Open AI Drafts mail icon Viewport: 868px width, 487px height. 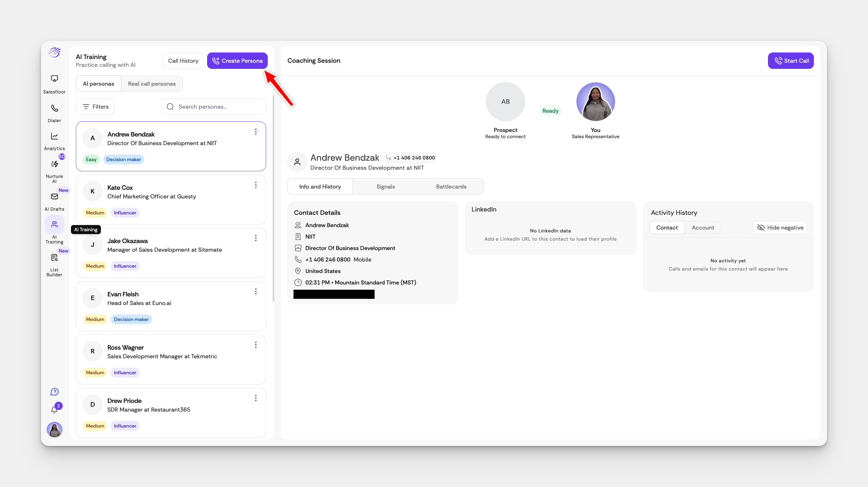click(x=54, y=197)
